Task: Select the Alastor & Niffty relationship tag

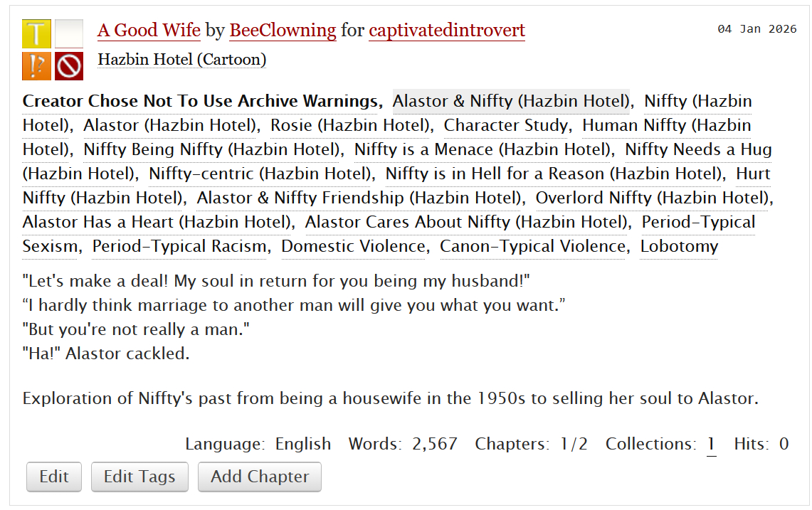Action: click(x=511, y=101)
